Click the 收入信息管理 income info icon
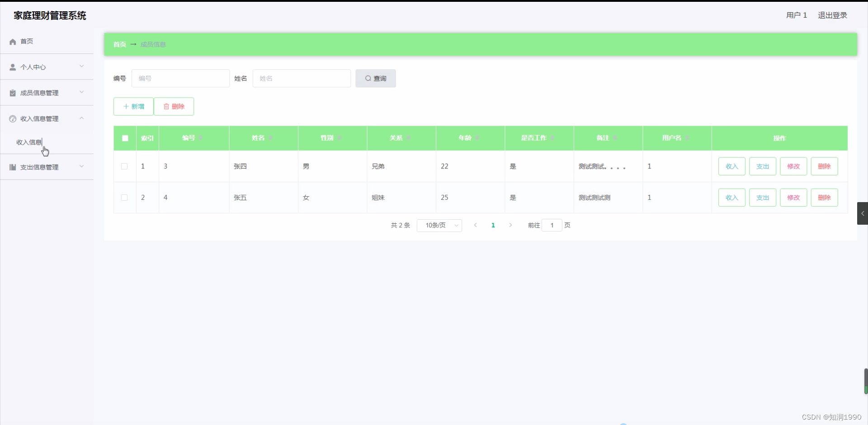Screen dimensions: 868x425 tap(13, 118)
